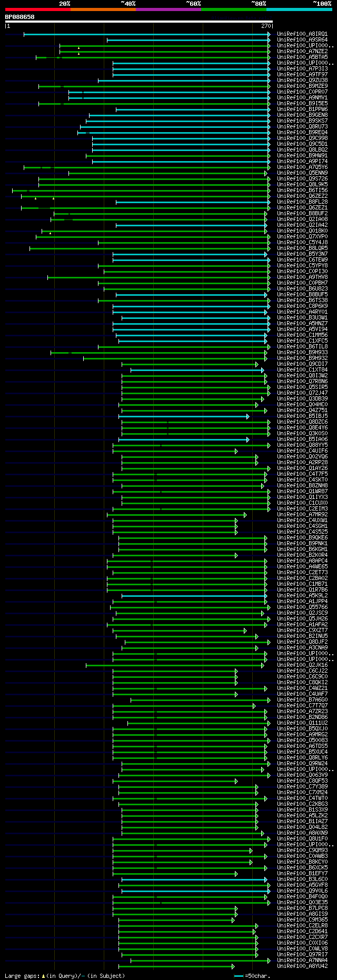Select the UniRef100_C9XZT7 label
Image resolution: width=337 pixels, height=980 pixels.
click(302, 631)
